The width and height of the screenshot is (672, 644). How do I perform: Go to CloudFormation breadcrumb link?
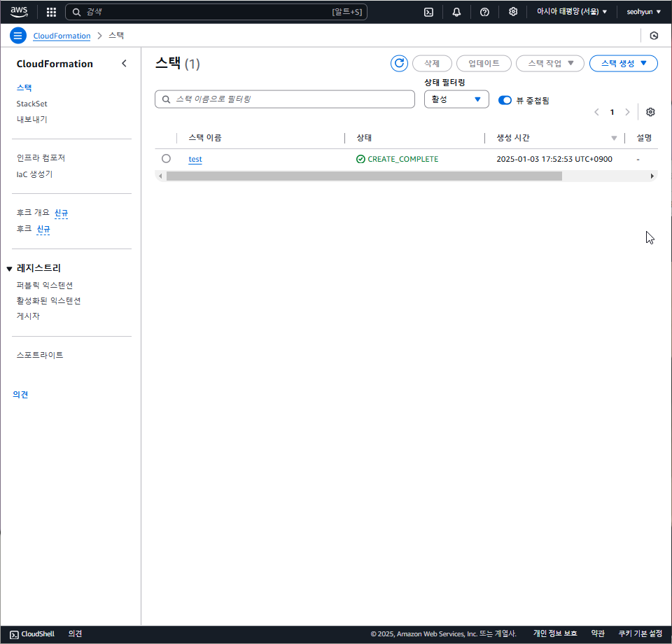tap(62, 36)
